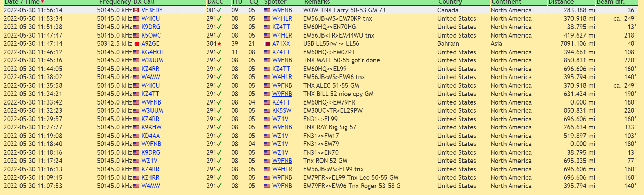Click the Qatar flag beside spotter A71XX
Image resolution: width=644 pixels, height=195 pixels.
point(267,44)
